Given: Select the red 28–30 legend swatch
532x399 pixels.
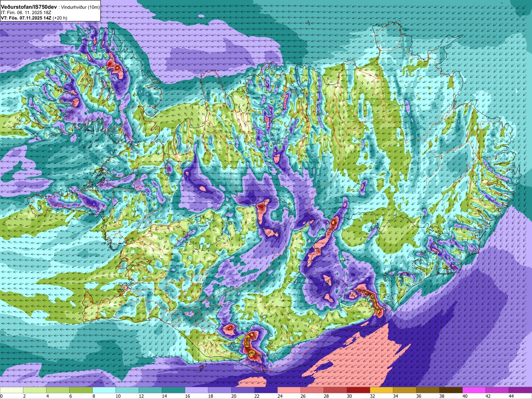Looking at the screenshot, I should (x=335, y=390).
